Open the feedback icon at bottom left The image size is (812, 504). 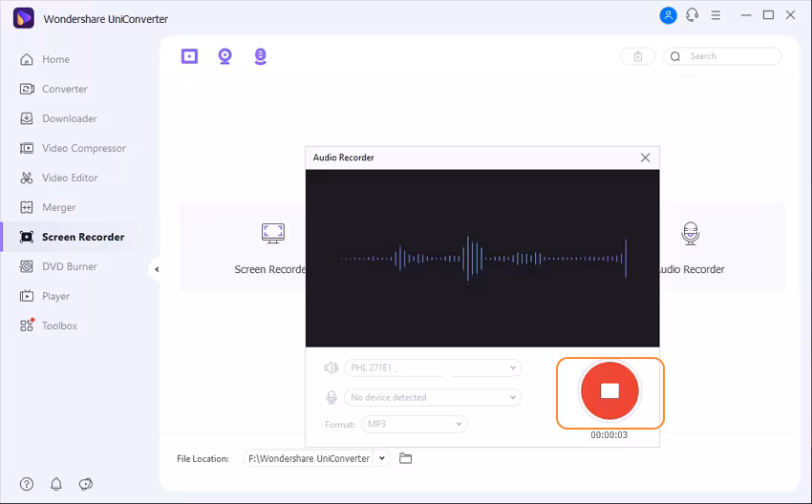[85, 484]
